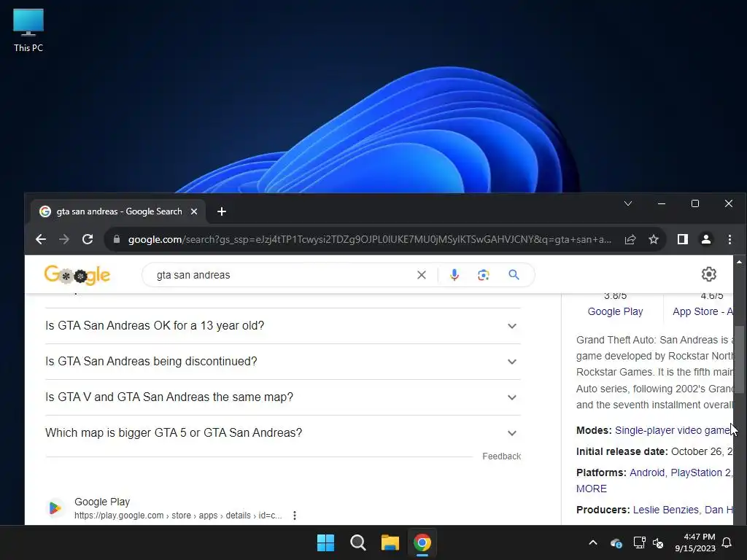This screenshot has height=560, width=747.
Task: Click the OneDrive cloud tray icon
Action: coord(616,542)
